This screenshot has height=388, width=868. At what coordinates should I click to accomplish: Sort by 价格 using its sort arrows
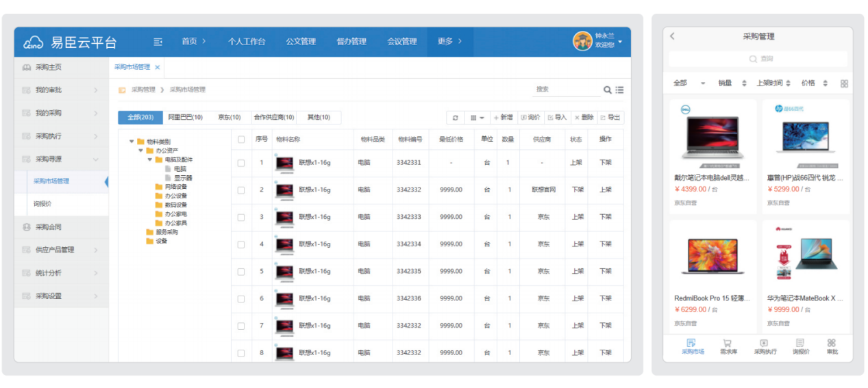825,83
